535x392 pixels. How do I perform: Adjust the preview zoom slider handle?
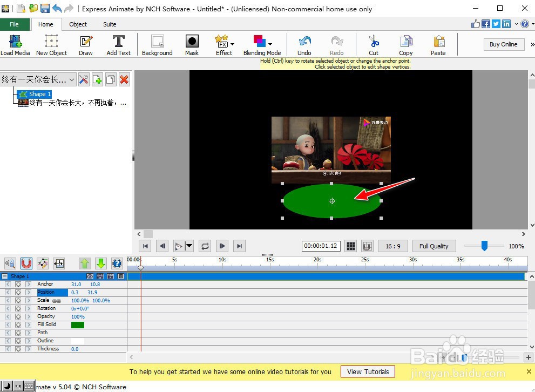point(484,246)
